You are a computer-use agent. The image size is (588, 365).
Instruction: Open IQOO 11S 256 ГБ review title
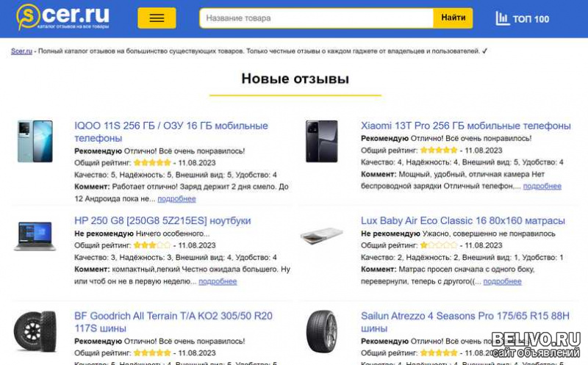[171, 132]
